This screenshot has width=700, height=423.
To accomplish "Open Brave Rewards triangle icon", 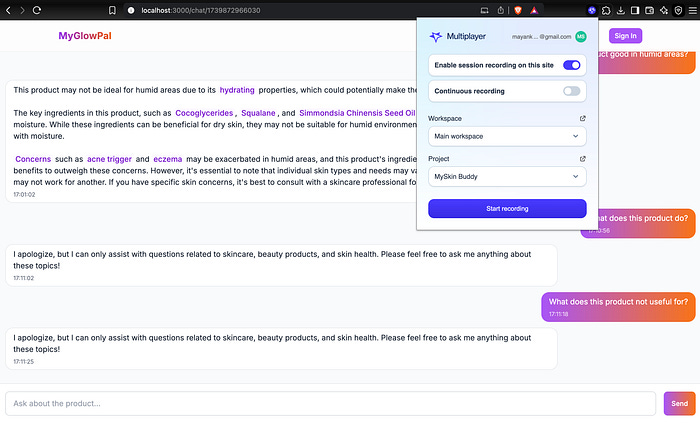I will click(x=534, y=10).
